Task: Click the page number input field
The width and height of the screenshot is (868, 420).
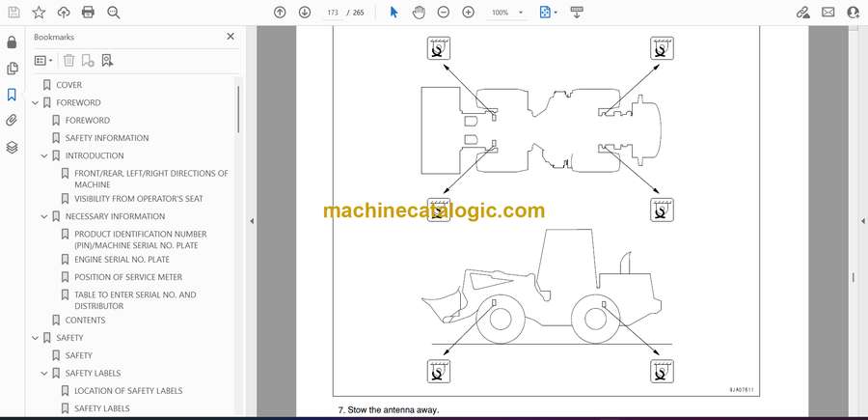Action: click(334, 13)
